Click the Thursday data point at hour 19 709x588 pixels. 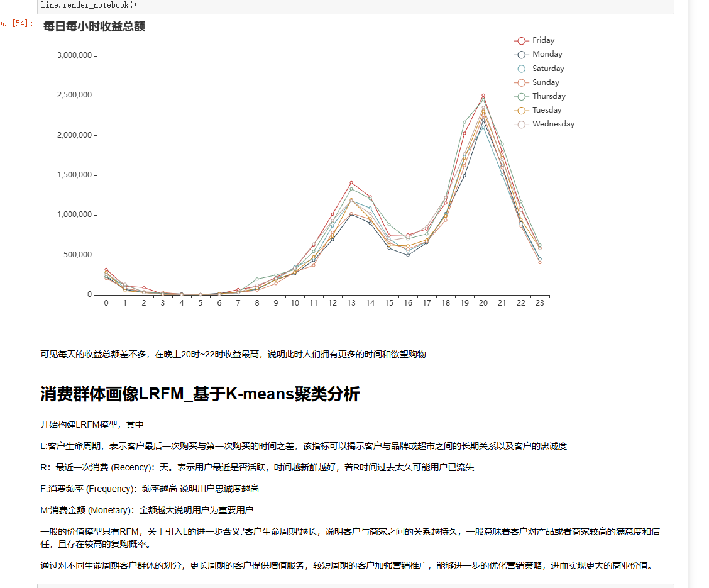pyautogui.click(x=464, y=122)
